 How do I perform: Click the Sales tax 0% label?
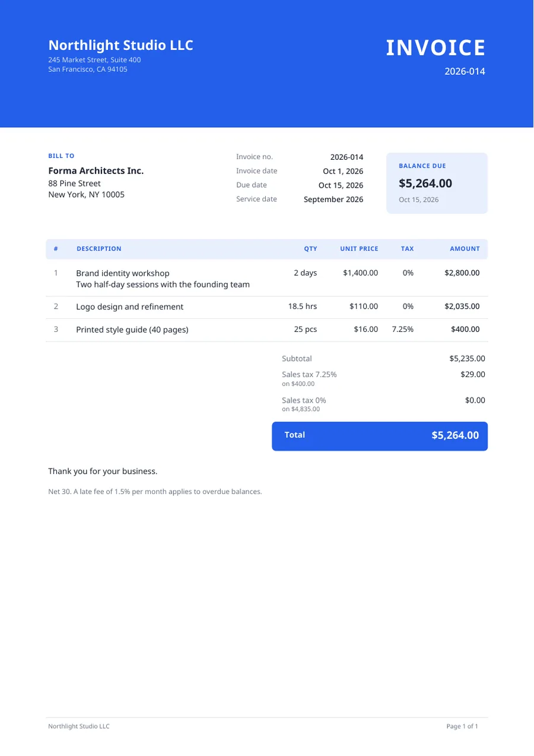coord(304,400)
